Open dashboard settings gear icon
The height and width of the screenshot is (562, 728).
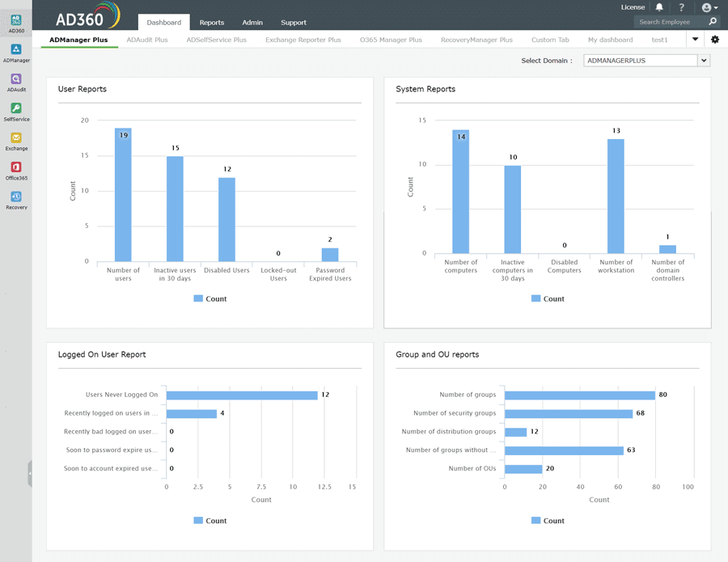[x=715, y=40]
